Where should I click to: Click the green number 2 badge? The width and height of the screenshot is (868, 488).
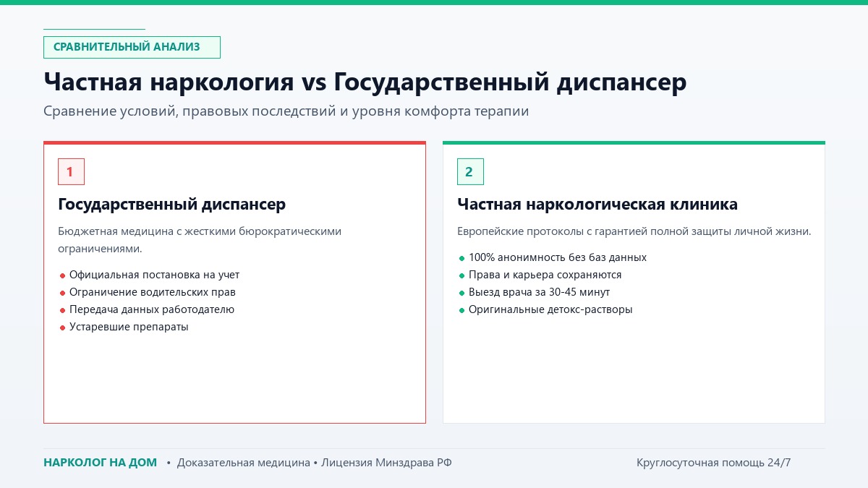470,171
